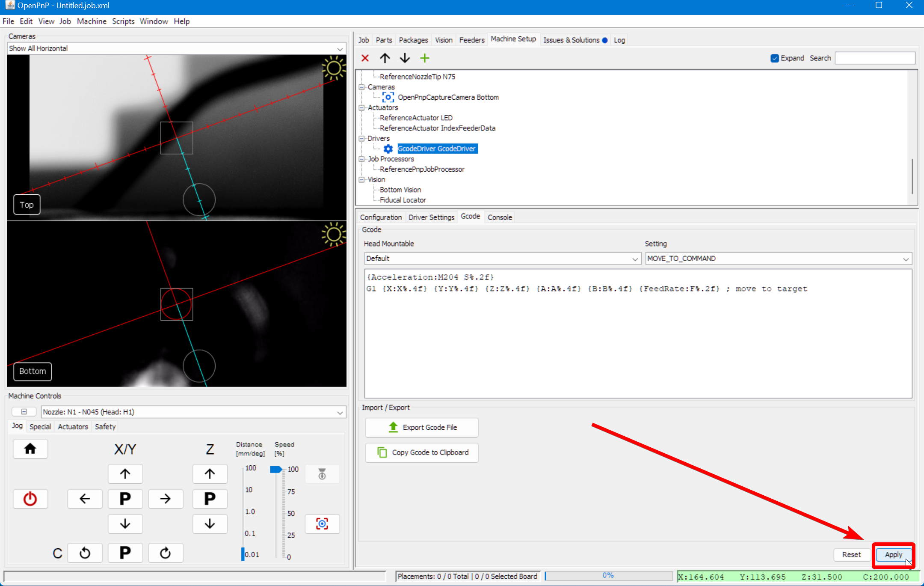924x586 pixels.
Task: Open the Nozzle N1 selection dropdown
Action: (193, 412)
